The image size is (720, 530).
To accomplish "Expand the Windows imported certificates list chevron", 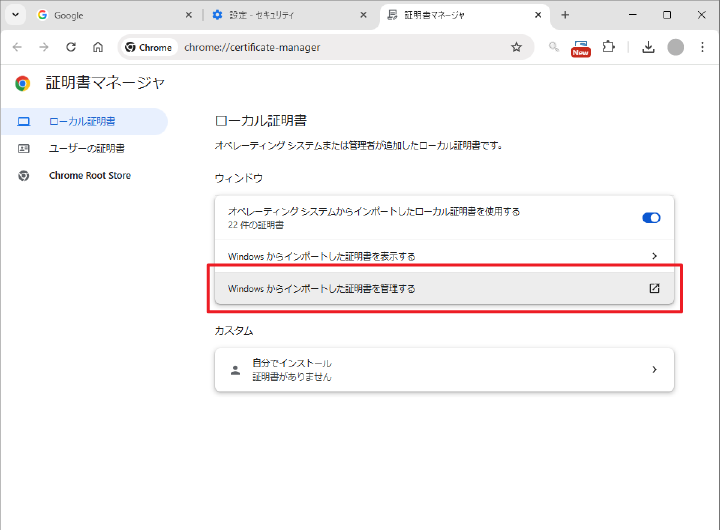I will tap(654, 256).
